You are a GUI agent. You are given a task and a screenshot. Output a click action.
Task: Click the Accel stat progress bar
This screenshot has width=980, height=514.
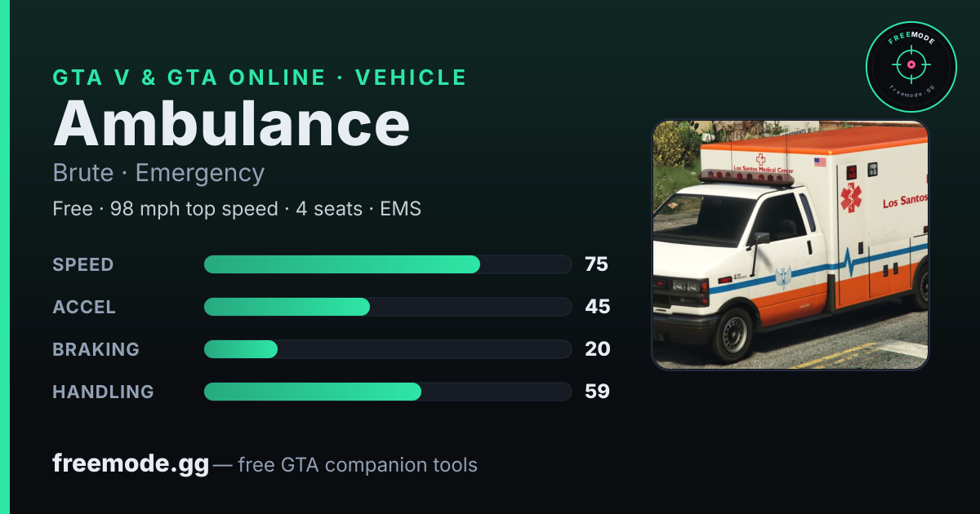[387, 307]
